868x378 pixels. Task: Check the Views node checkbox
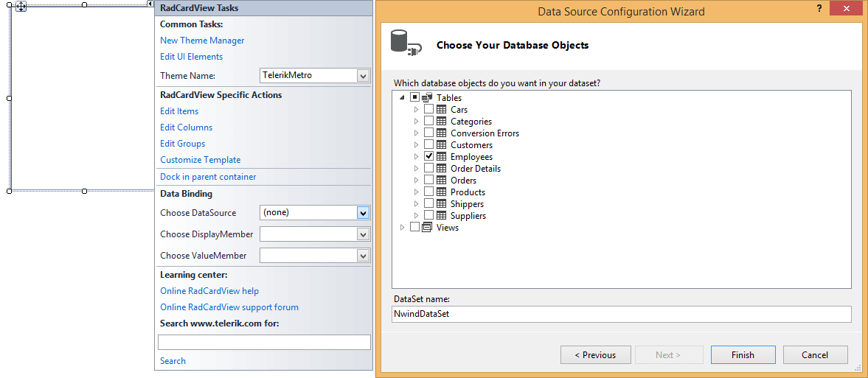click(414, 227)
